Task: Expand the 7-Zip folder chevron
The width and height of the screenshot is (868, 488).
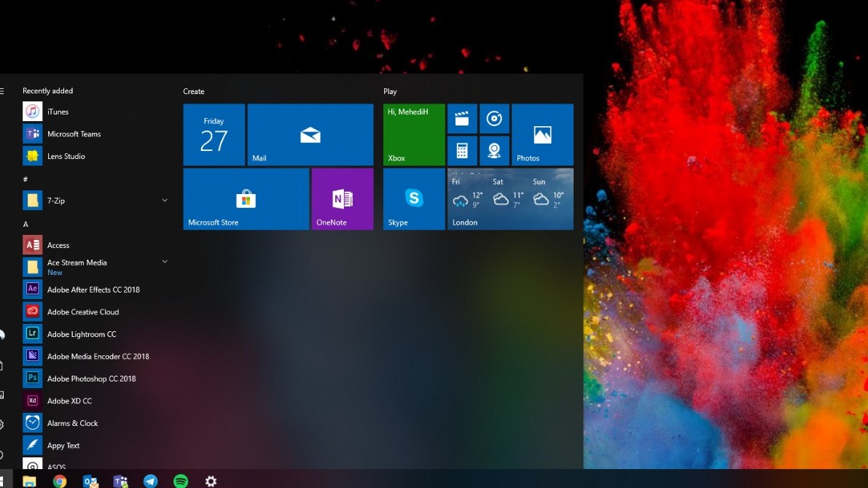Action: [165, 201]
